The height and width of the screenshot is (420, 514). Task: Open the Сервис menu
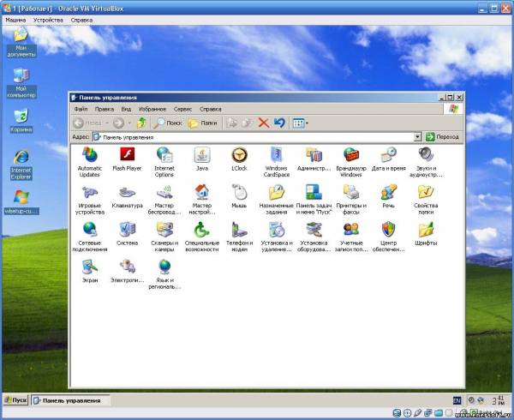(182, 109)
